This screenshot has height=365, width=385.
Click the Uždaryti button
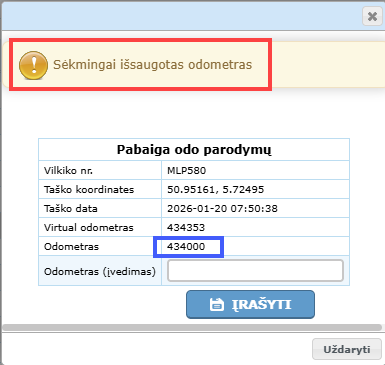(x=347, y=349)
